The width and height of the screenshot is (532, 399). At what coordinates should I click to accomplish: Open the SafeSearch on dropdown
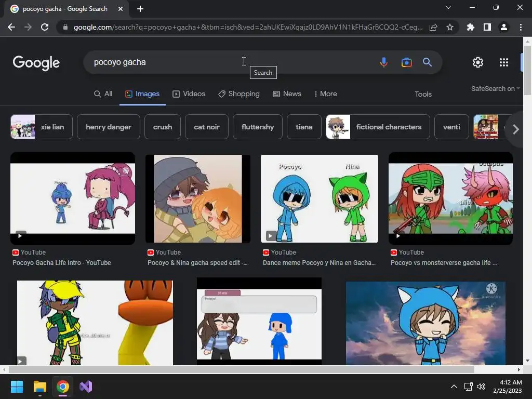click(495, 88)
